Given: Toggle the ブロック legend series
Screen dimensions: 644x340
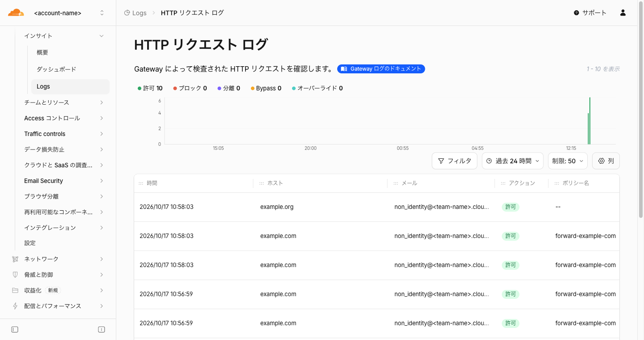Looking at the screenshot, I should point(190,88).
